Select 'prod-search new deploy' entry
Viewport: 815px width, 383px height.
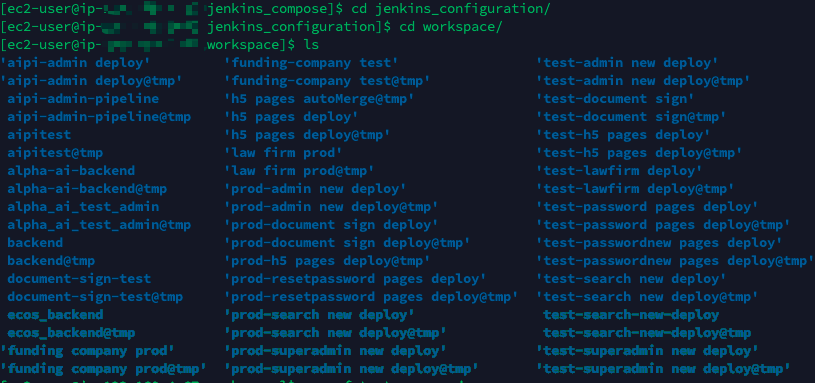coord(319,315)
